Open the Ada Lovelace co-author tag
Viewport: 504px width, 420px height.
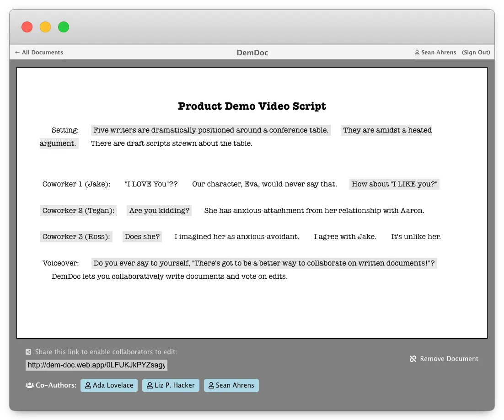[109, 385]
